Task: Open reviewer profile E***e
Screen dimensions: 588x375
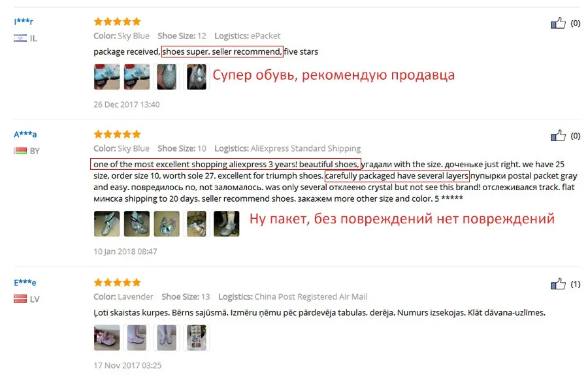Action: pos(25,282)
